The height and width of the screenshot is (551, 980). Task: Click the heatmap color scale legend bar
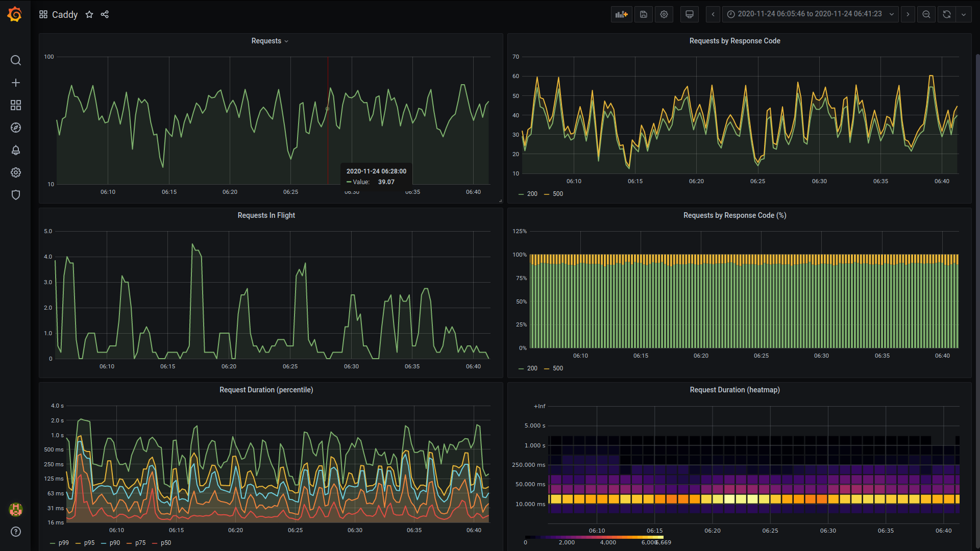click(594, 537)
